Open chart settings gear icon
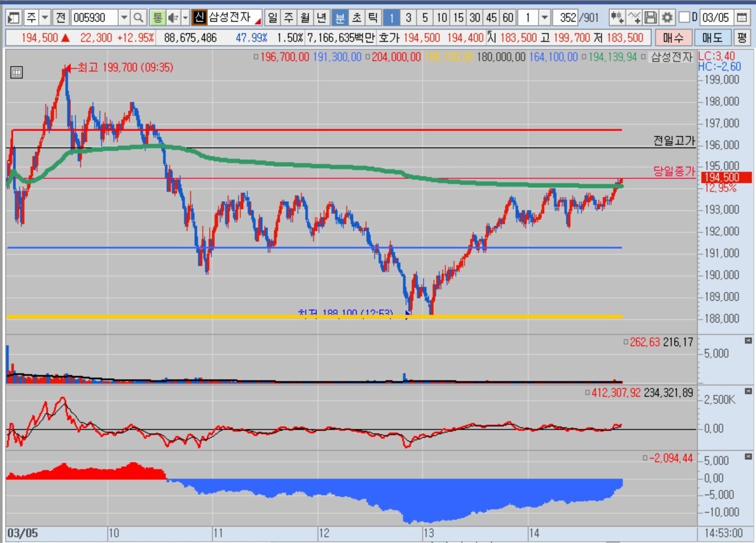Image resolution: width=756 pixels, height=543 pixels. click(x=667, y=18)
